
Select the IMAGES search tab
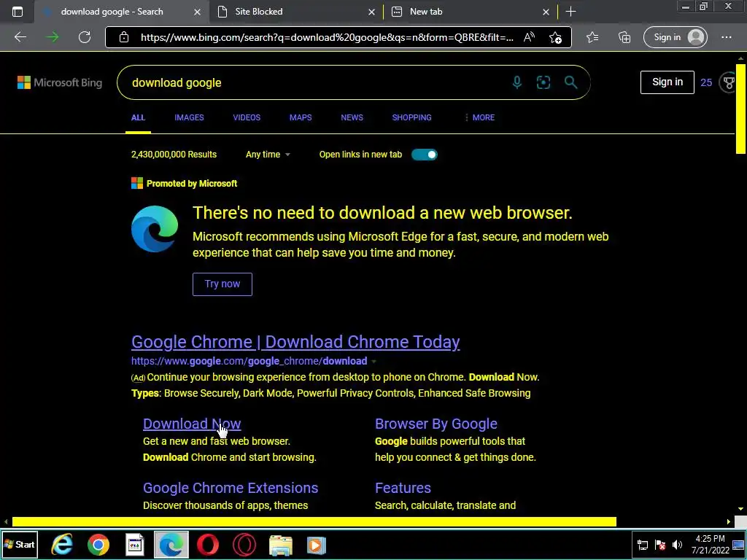189,117
